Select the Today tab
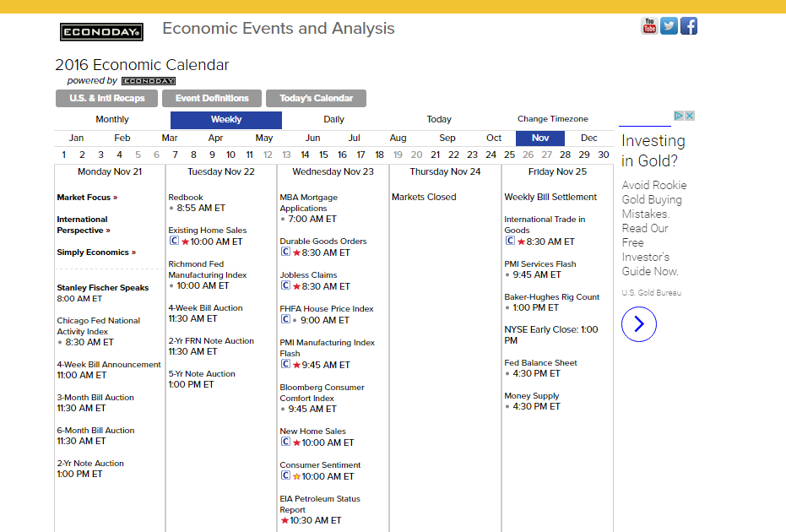This screenshot has width=786, height=532. (x=439, y=120)
